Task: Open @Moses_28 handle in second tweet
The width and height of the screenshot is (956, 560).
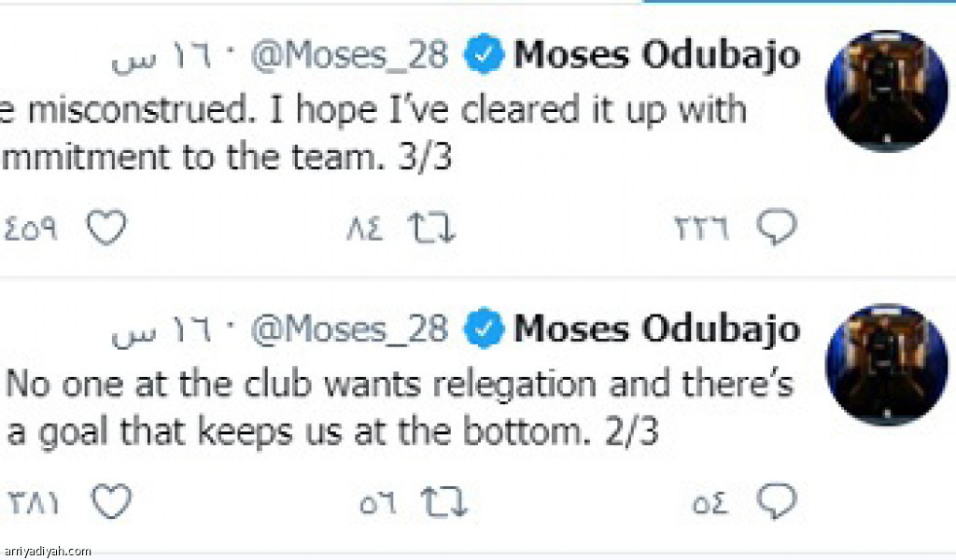Action: tap(349, 329)
